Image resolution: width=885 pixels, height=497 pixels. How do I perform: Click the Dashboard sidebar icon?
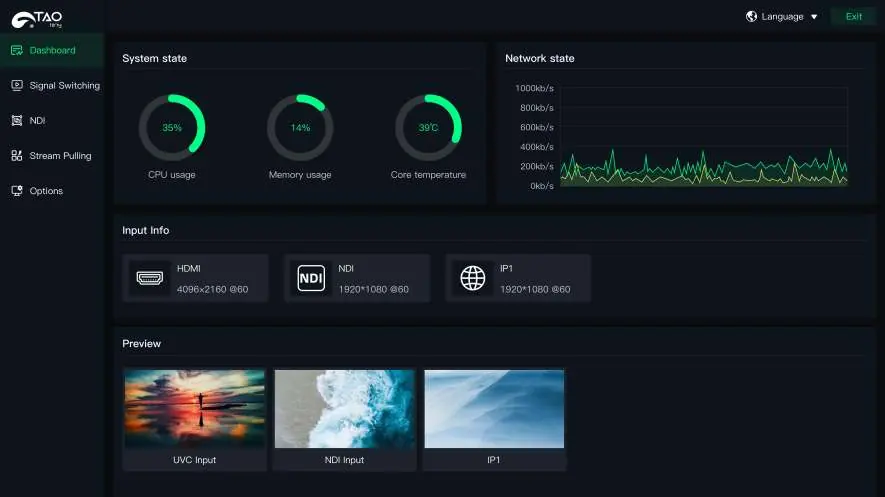[x=17, y=50]
